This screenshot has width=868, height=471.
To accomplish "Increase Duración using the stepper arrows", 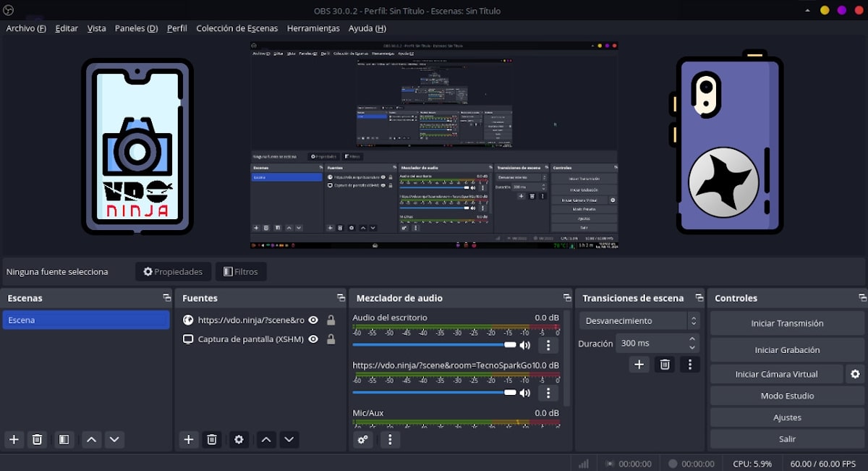I will click(x=692, y=339).
